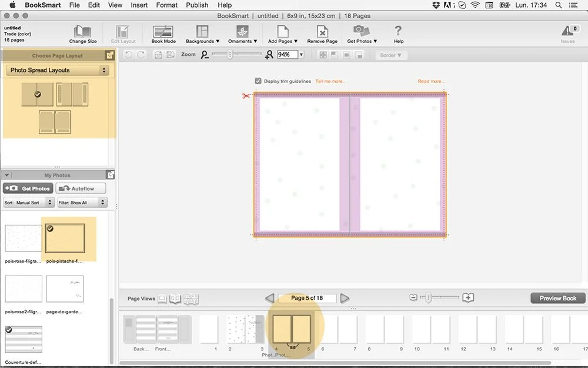The image size is (588, 368).
Task: Open the Read more link
Action: tap(431, 81)
